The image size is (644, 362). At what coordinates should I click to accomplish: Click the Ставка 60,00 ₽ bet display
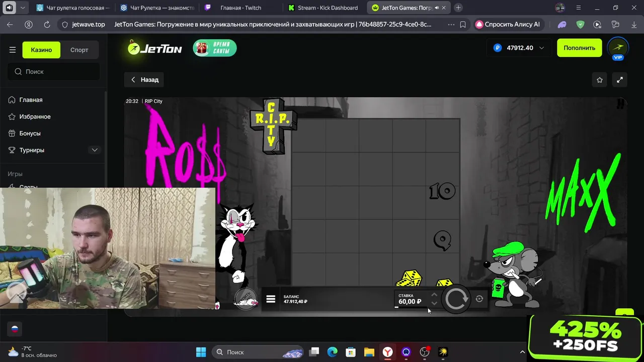pos(410,299)
